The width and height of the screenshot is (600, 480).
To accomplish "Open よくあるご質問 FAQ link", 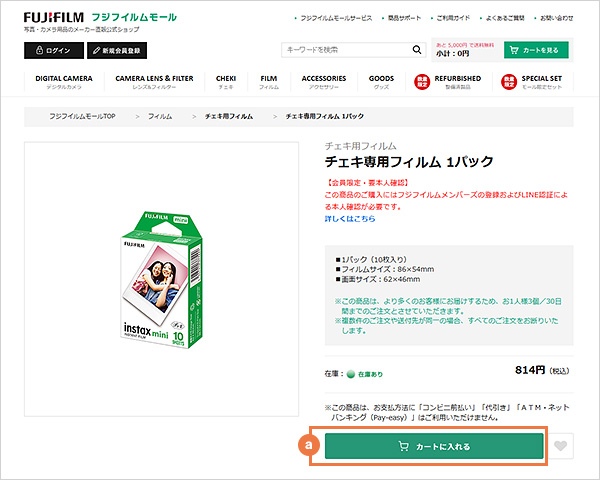I will point(498,18).
